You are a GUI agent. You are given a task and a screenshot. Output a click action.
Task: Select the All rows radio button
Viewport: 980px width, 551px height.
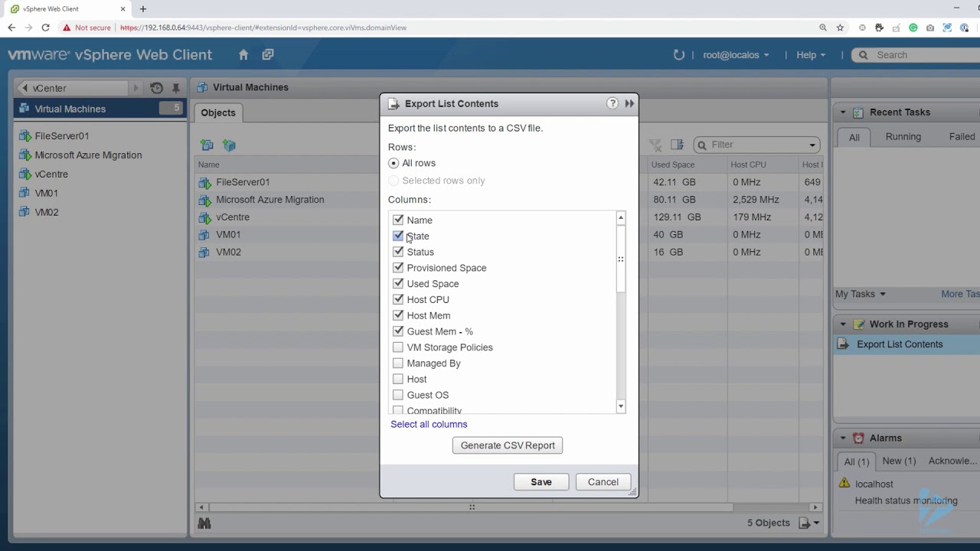(x=393, y=162)
